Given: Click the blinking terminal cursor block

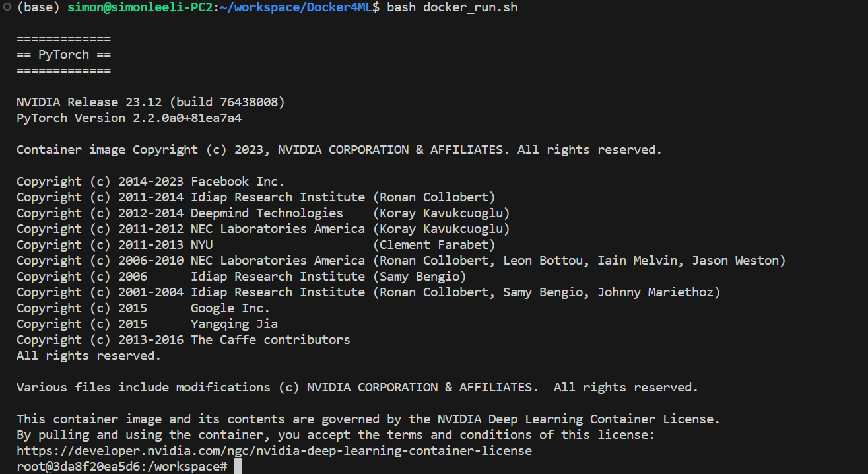Looking at the screenshot, I should [x=236, y=466].
